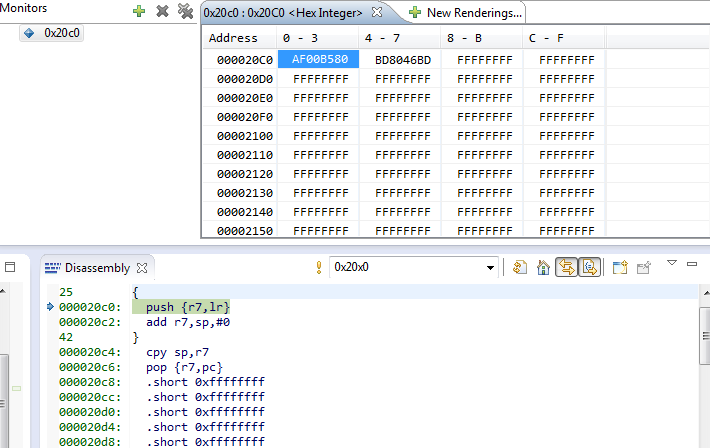Remove the selected memory monitor
Screen dimensions: 710x448
click(162, 11)
